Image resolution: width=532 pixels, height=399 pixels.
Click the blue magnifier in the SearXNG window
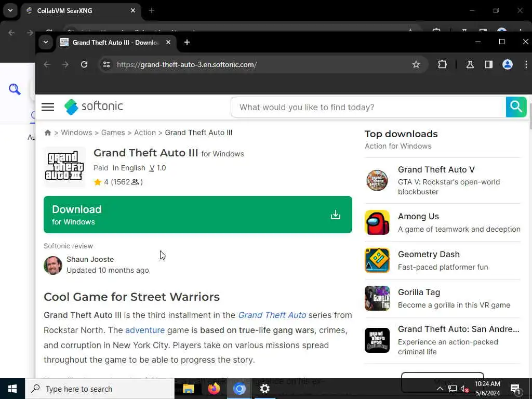pos(15,89)
